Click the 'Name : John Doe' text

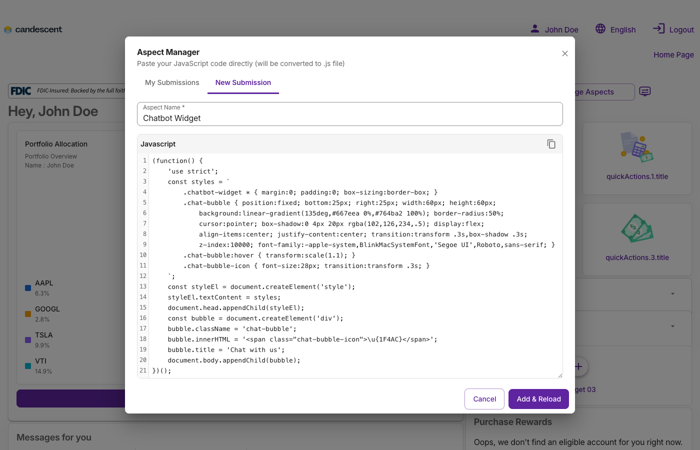[49, 166]
